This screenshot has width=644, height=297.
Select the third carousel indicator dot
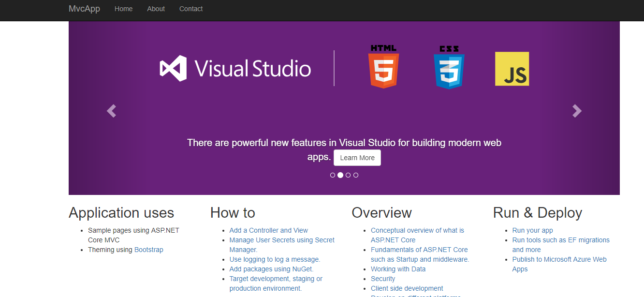click(x=348, y=175)
